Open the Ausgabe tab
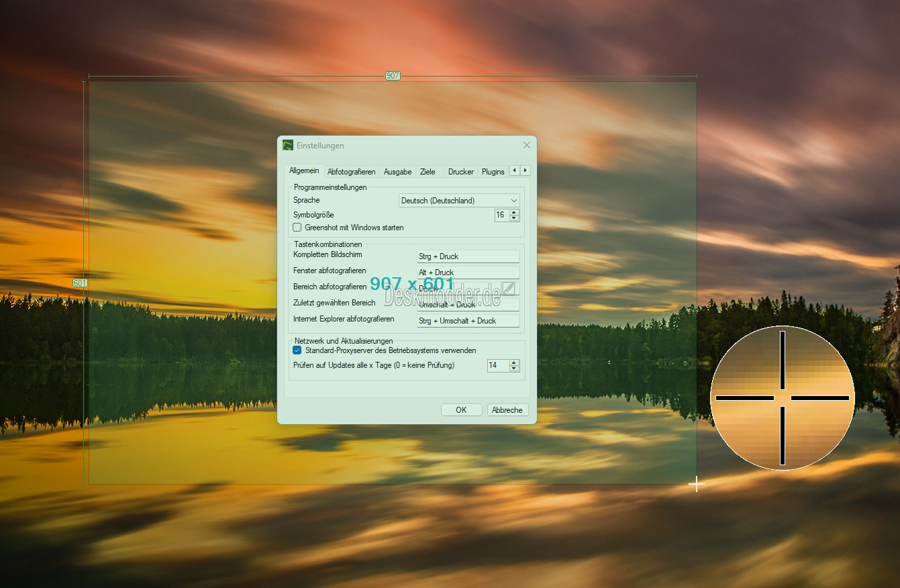Viewport: 900px width, 588px height. point(397,172)
